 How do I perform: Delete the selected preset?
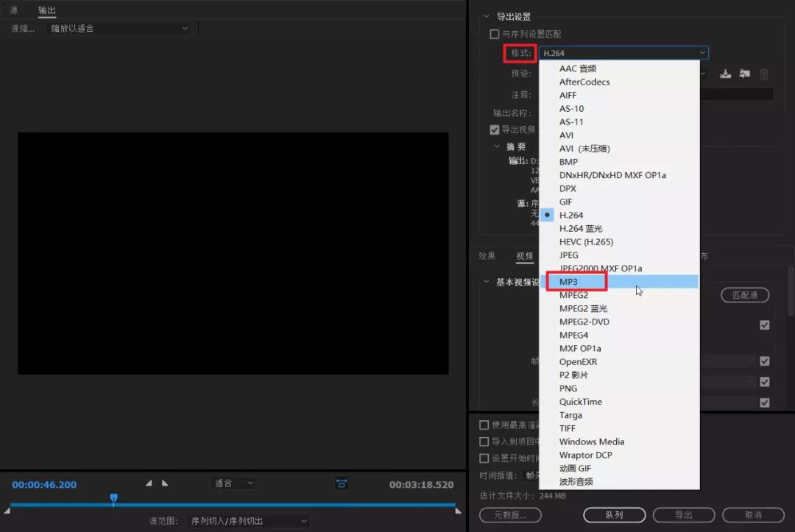click(764, 74)
